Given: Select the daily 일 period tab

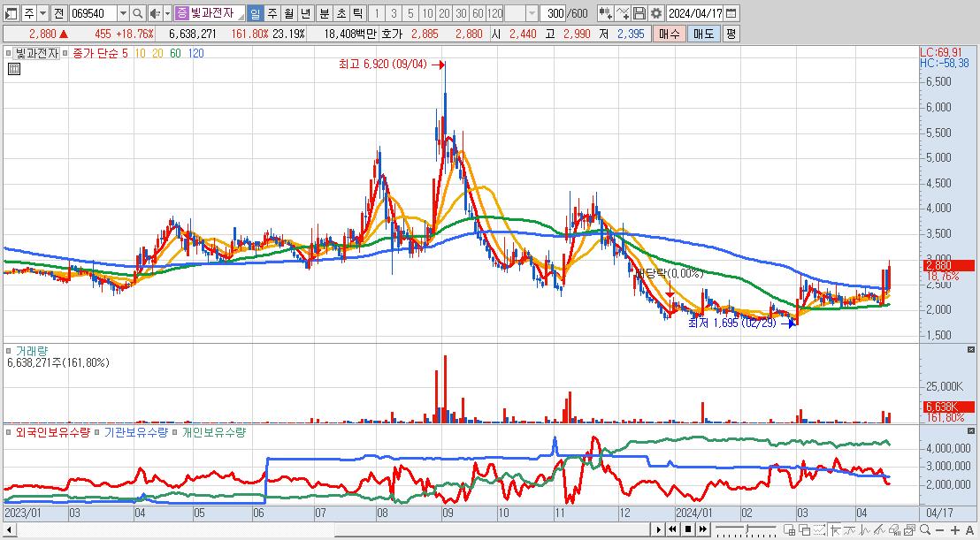Looking at the screenshot, I should (x=256, y=13).
